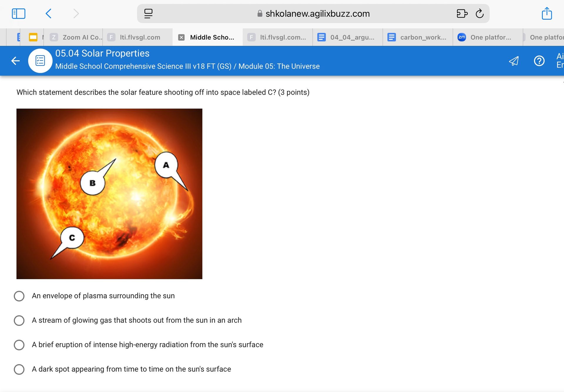Click the white back arrow in blue header
This screenshot has height=392, width=564.
point(15,61)
